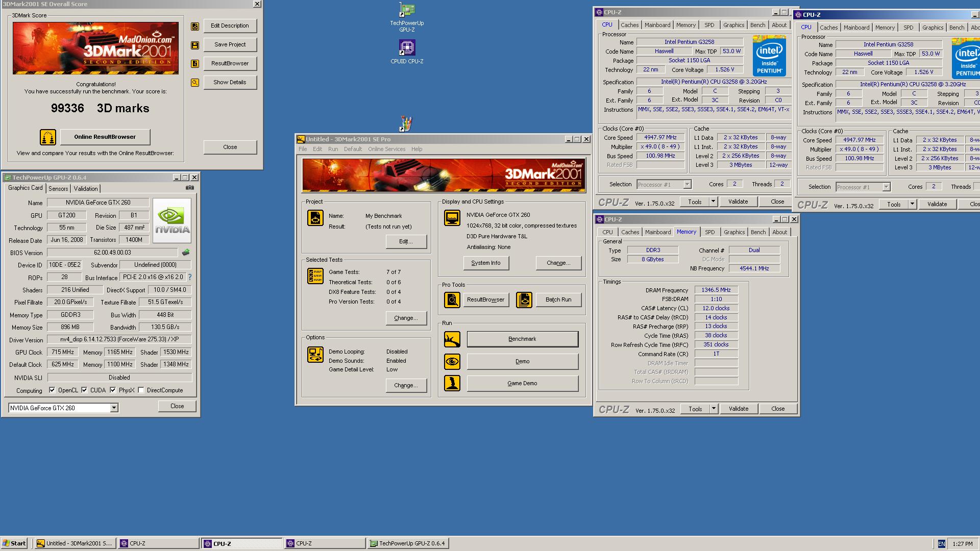Click Change... under Options section
980x551 pixels.
tap(406, 386)
